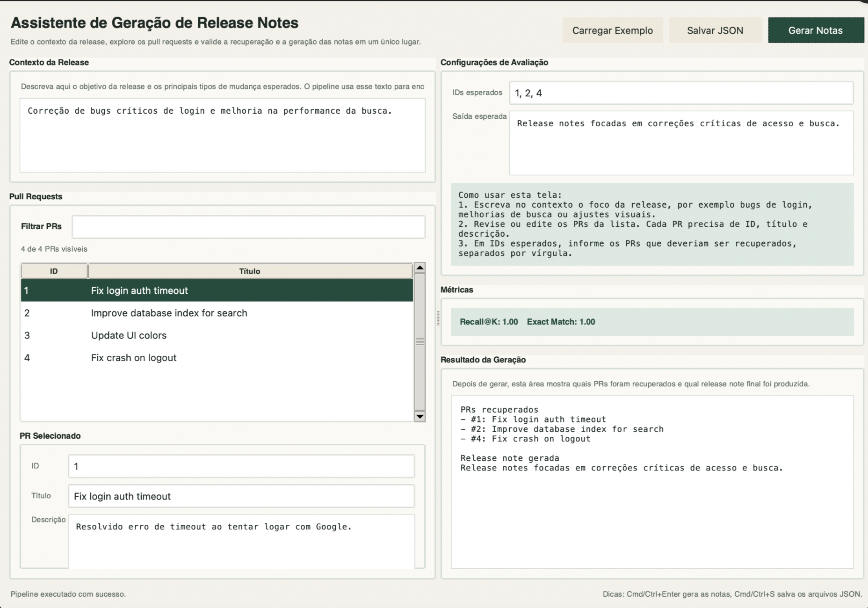The height and width of the screenshot is (608, 868).
Task: Edit the PR Selecionado Título field
Action: point(241,496)
